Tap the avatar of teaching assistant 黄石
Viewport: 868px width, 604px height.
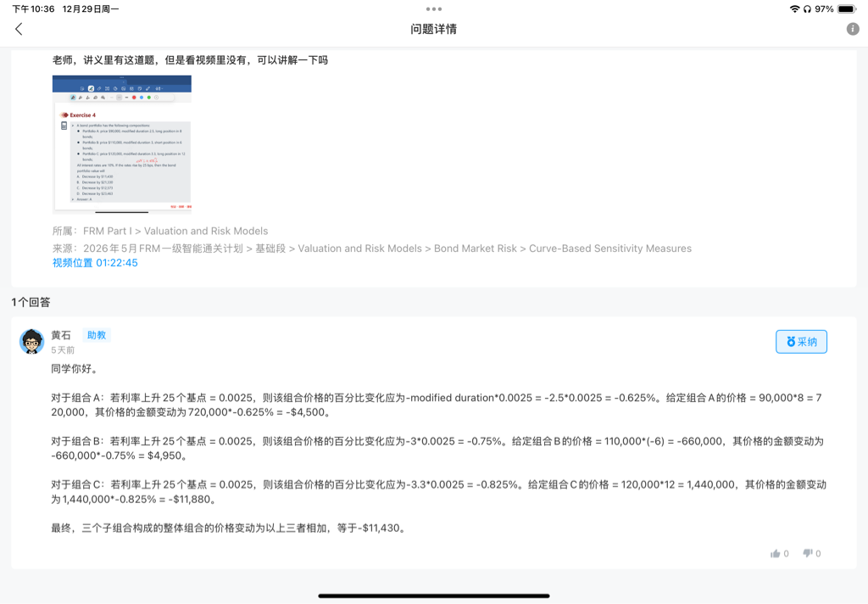tap(32, 341)
